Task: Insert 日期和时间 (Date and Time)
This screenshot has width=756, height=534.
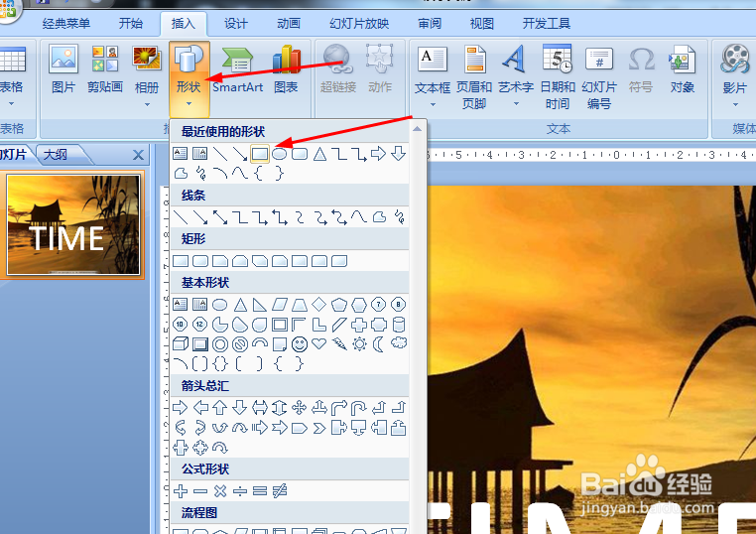Action: (x=558, y=77)
